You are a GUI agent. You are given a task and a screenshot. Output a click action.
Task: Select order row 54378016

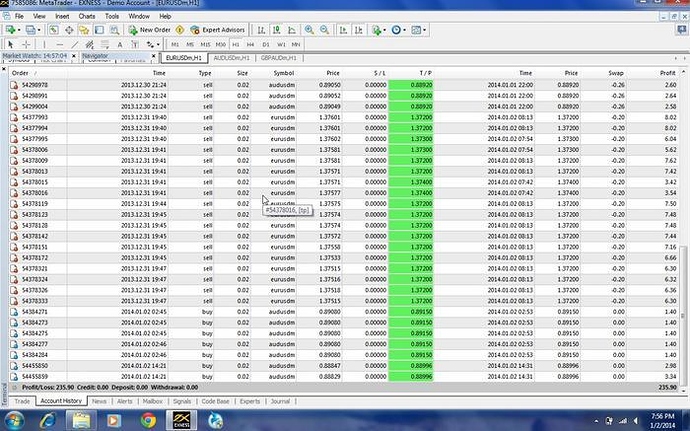[343, 193]
